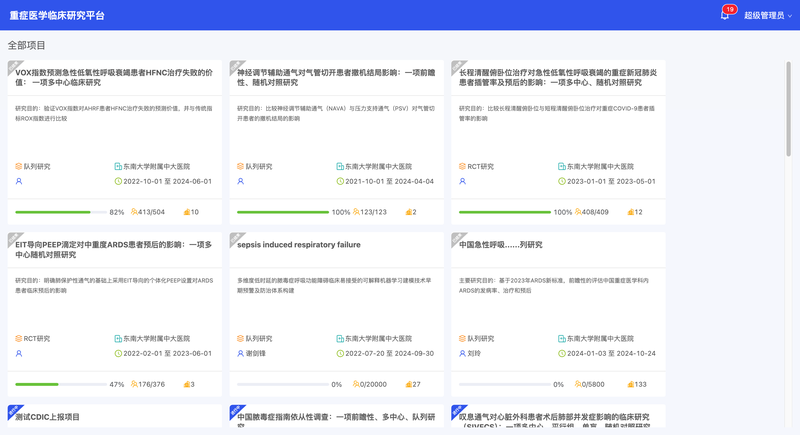The width and height of the screenshot is (800, 435).
Task: Click the enrollment icon beside 413/504
Action: 134,212
